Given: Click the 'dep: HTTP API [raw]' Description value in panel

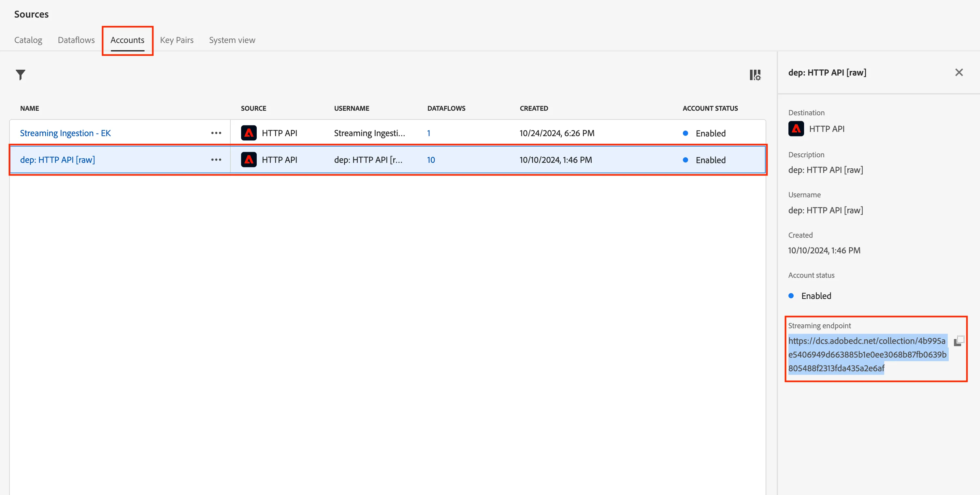Looking at the screenshot, I should click(x=826, y=170).
